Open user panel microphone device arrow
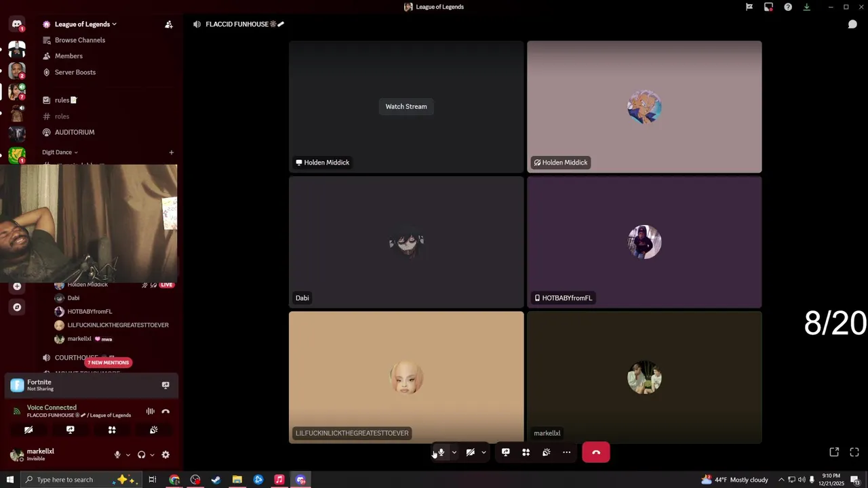Image resolution: width=868 pixels, height=488 pixels. click(127, 455)
